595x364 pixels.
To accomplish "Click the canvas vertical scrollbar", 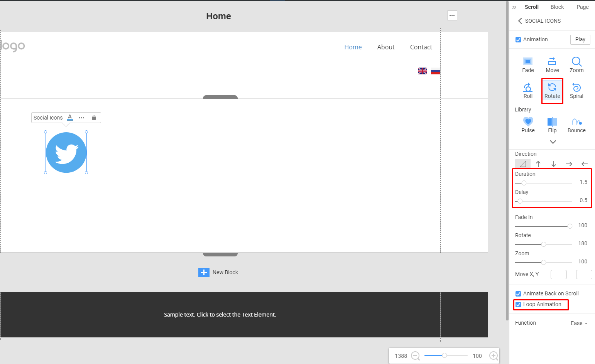I will click(507, 161).
